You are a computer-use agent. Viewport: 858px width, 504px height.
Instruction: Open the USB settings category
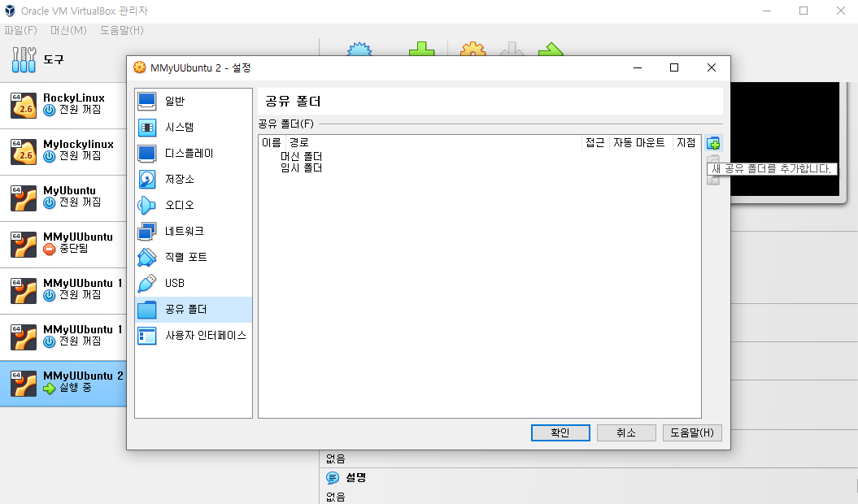click(x=194, y=284)
